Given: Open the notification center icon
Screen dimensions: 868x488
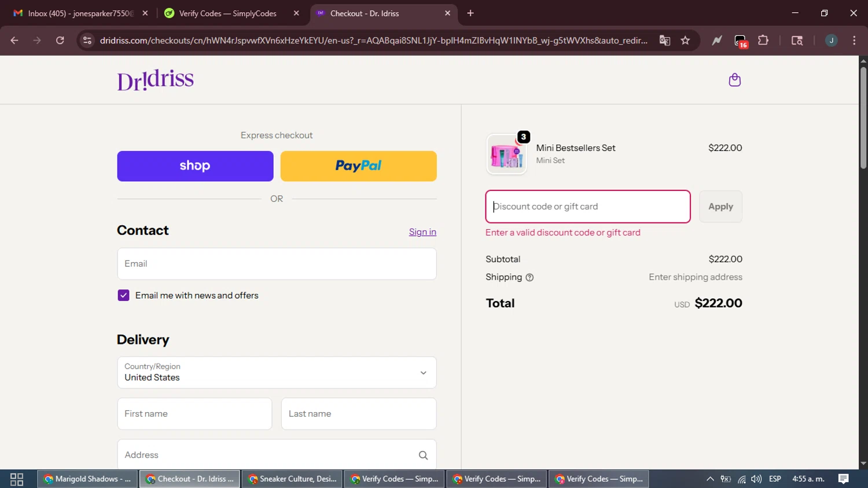Looking at the screenshot, I should pos(843,479).
